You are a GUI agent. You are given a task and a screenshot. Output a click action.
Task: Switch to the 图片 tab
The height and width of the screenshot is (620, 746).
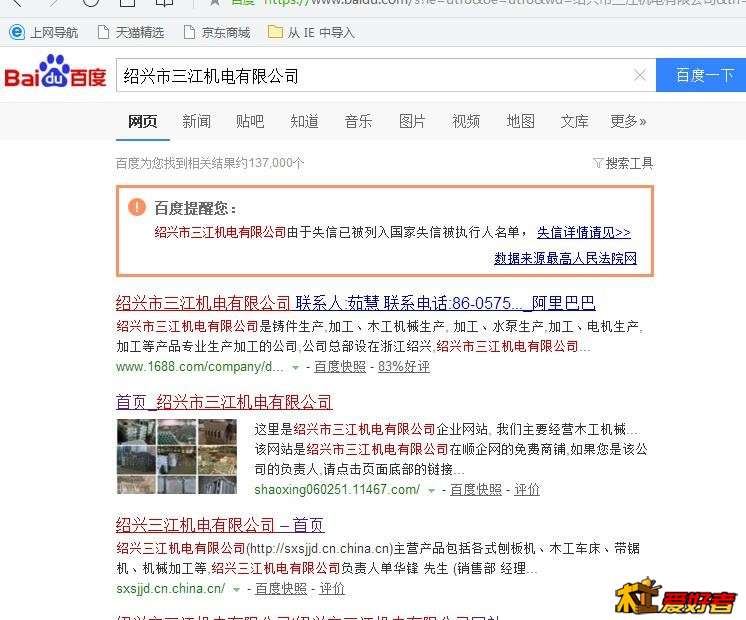pos(412,121)
